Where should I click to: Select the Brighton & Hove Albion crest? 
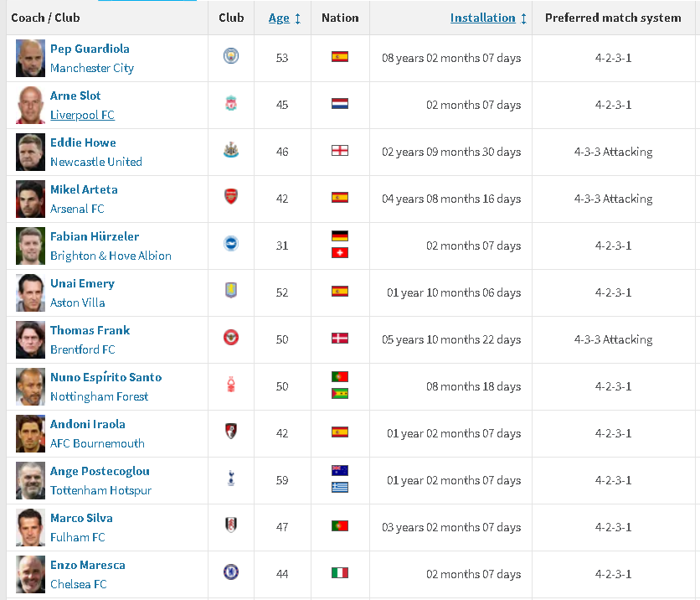(x=231, y=244)
